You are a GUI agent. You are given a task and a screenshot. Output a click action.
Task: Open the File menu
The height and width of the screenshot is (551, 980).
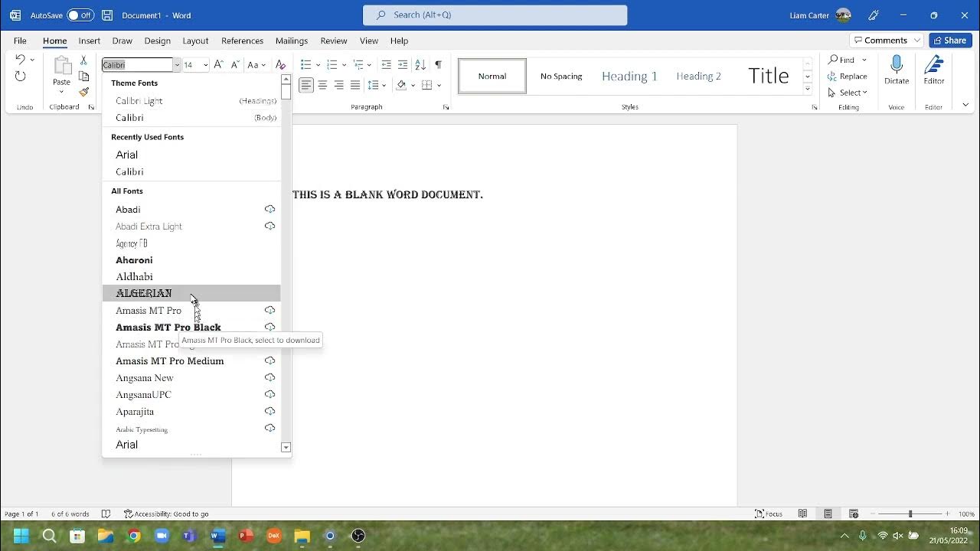point(20,41)
